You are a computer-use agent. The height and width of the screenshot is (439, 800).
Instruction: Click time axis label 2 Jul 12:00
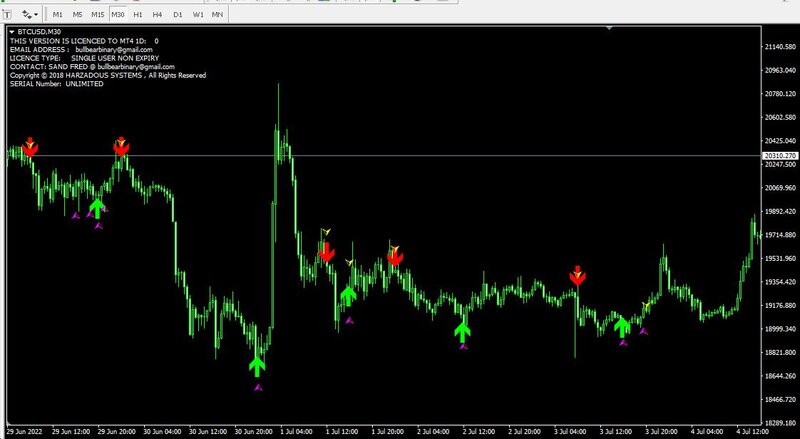(480, 432)
